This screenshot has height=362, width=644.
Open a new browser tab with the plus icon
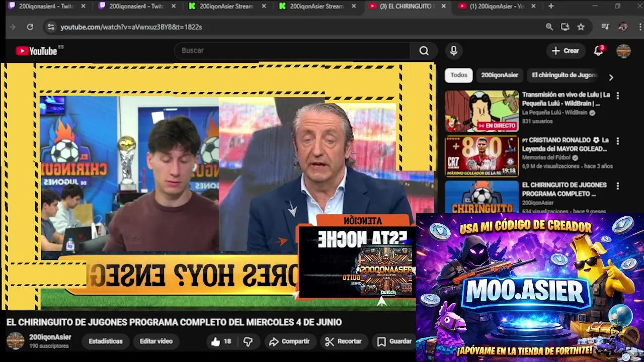pos(551,6)
